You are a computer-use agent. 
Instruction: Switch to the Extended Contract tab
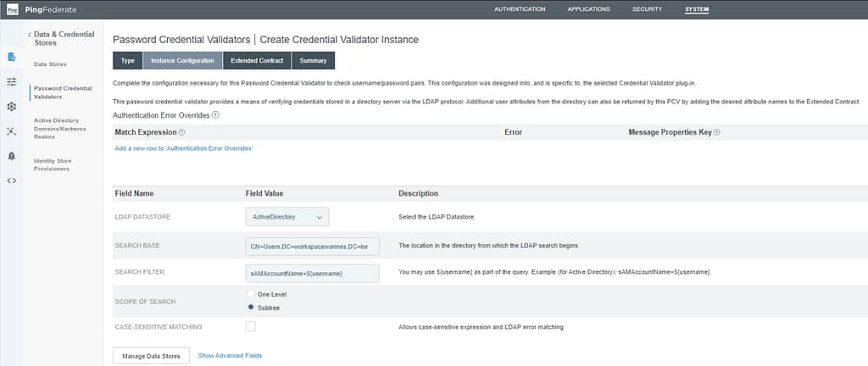pyautogui.click(x=257, y=61)
